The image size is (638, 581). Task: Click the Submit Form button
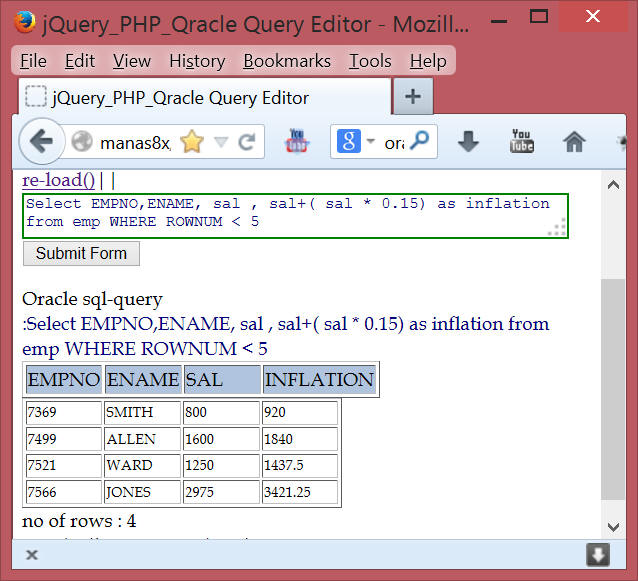tap(81, 253)
